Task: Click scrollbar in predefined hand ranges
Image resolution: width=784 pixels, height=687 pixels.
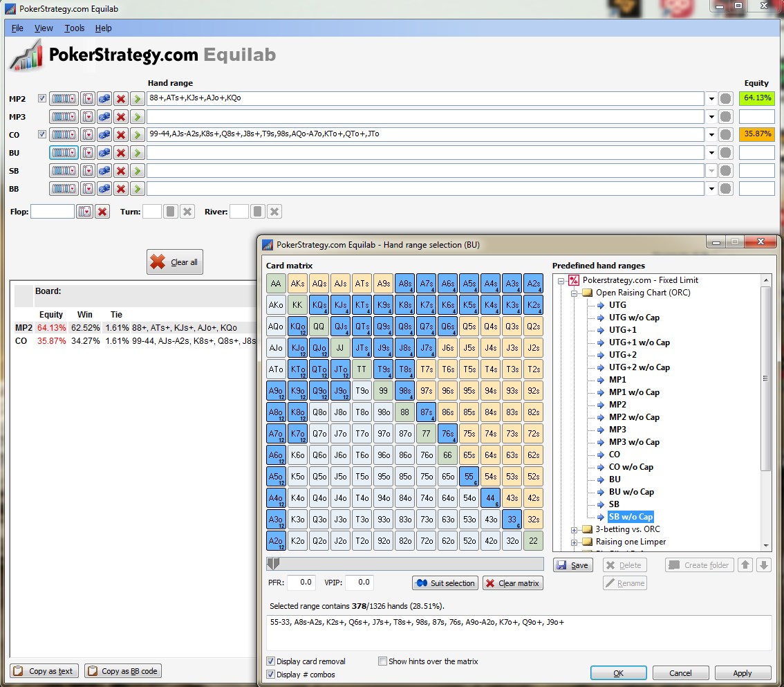Action: 765,378
